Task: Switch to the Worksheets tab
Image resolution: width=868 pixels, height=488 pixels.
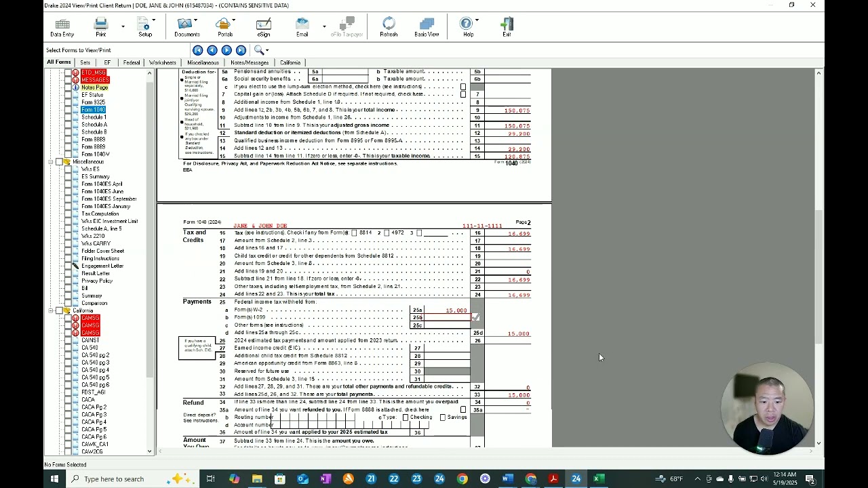Action: (x=163, y=62)
